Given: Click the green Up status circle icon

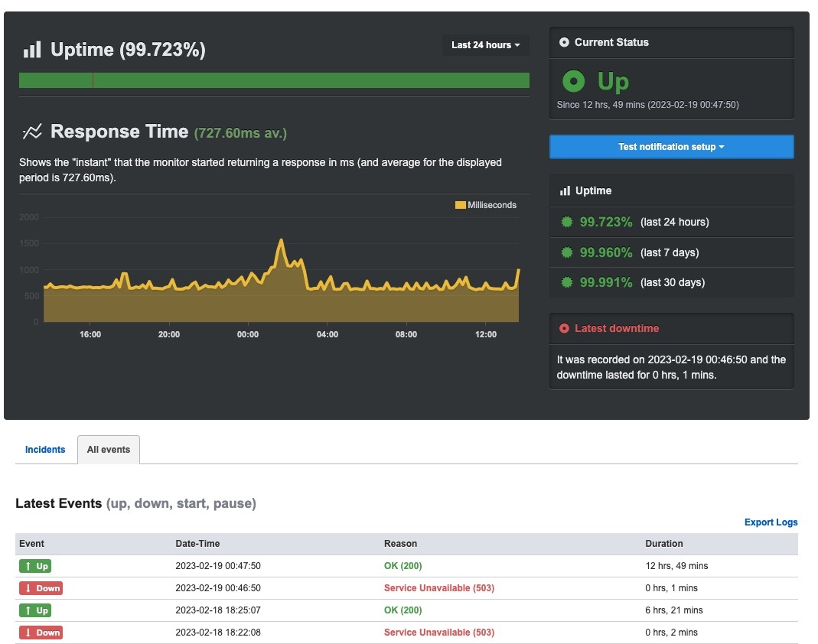Looking at the screenshot, I should tap(573, 81).
